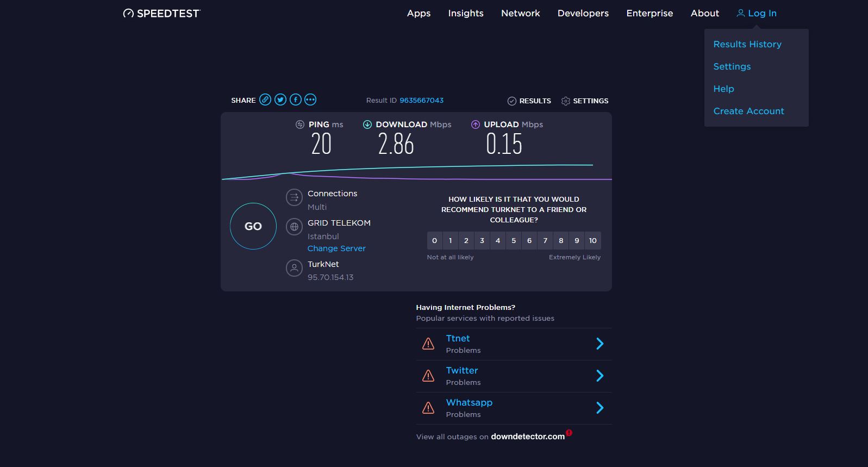Click GRID TELEKOM server name
The width and height of the screenshot is (868, 467).
339,223
